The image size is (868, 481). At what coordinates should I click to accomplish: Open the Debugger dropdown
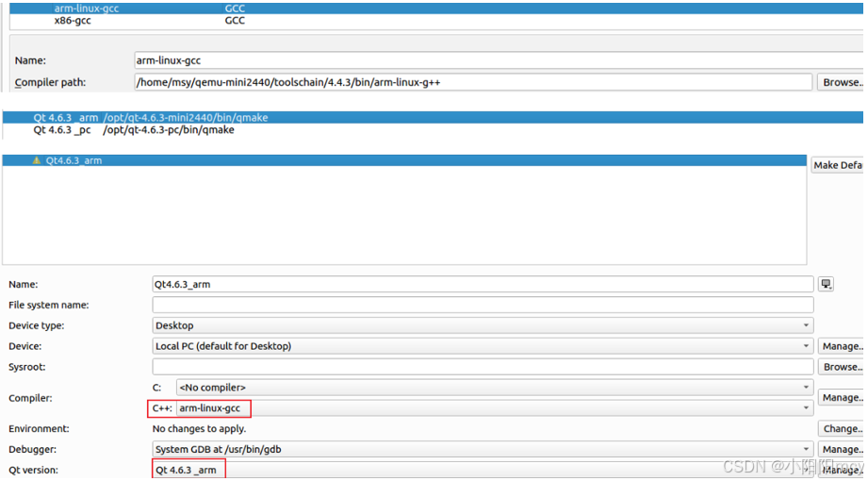coord(483,450)
